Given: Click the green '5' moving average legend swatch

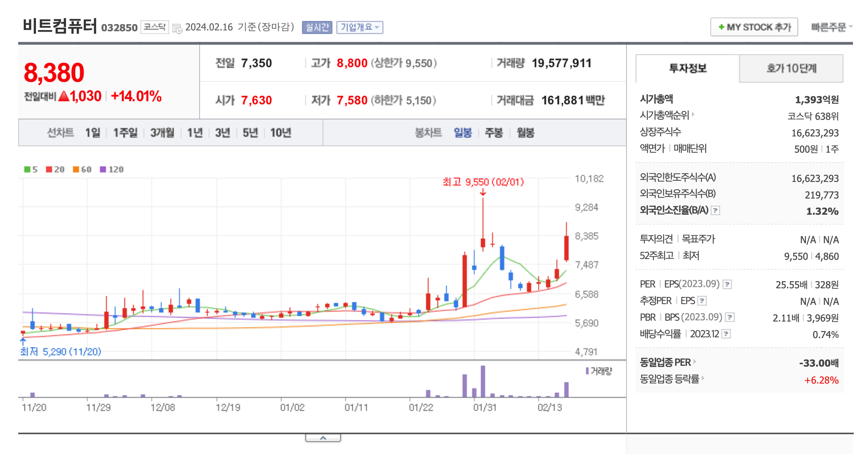Looking at the screenshot, I should (27, 169).
